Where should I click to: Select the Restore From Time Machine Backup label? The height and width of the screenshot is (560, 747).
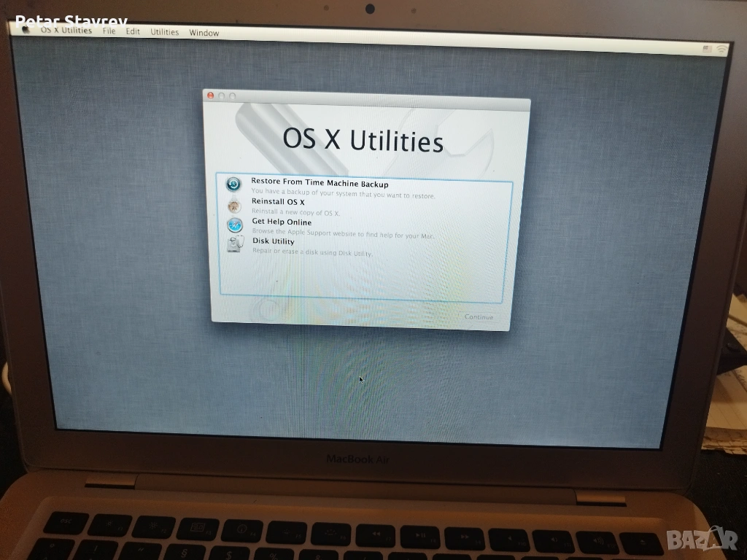click(x=320, y=184)
